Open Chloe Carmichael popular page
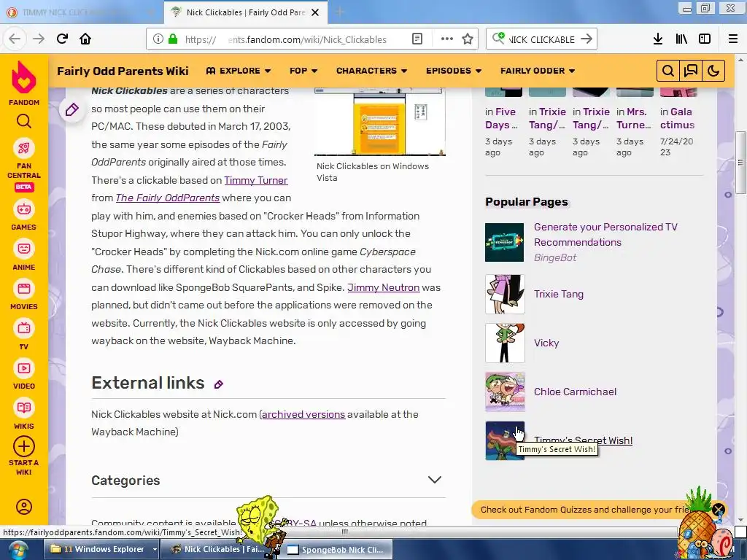Viewport: 747px width, 560px height. coord(575,392)
